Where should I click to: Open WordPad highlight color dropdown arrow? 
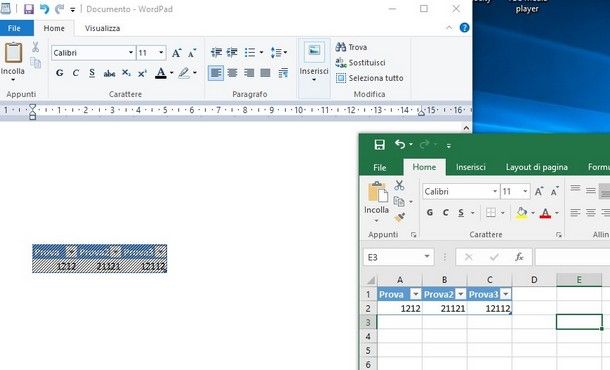pyautogui.click(x=195, y=73)
